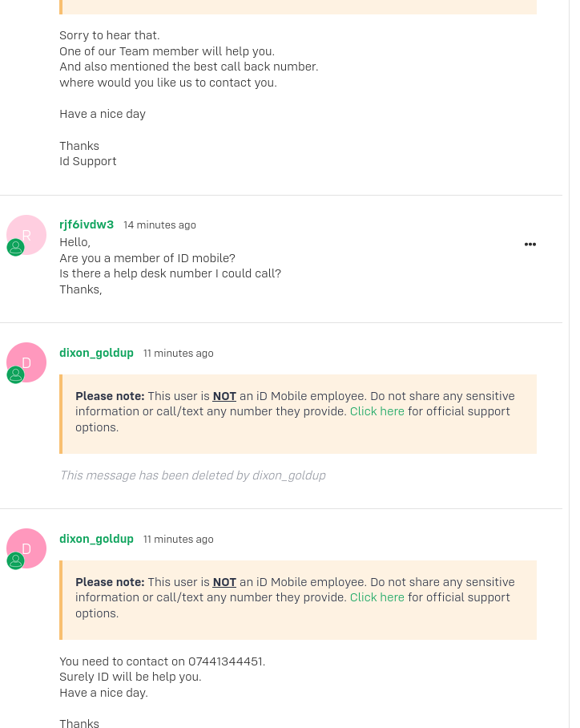Click the 'Id Support' signature text
This screenshot has height=728, width=580.
point(87,162)
